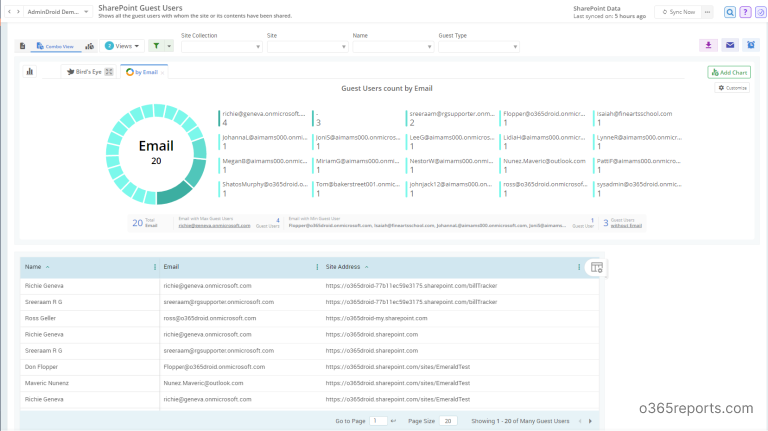This screenshot has width=768, height=431.
Task: Go to the next page arrow
Action: tap(590, 421)
